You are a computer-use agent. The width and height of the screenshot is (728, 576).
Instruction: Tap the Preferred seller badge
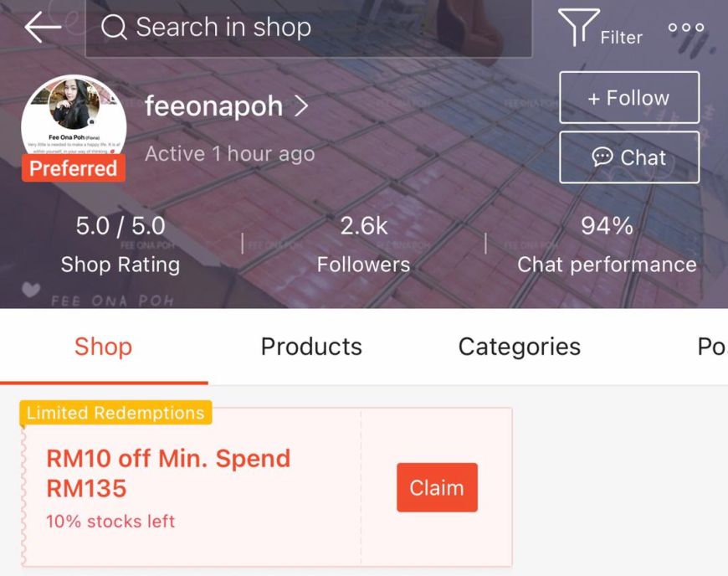tap(74, 168)
